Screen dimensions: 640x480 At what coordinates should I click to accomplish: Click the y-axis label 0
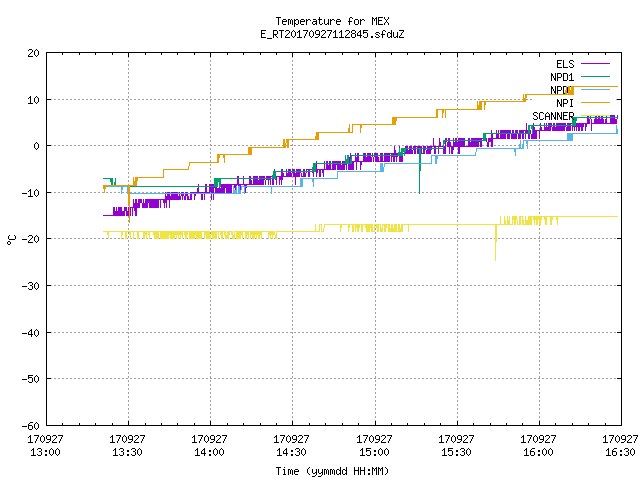click(x=37, y=146)
